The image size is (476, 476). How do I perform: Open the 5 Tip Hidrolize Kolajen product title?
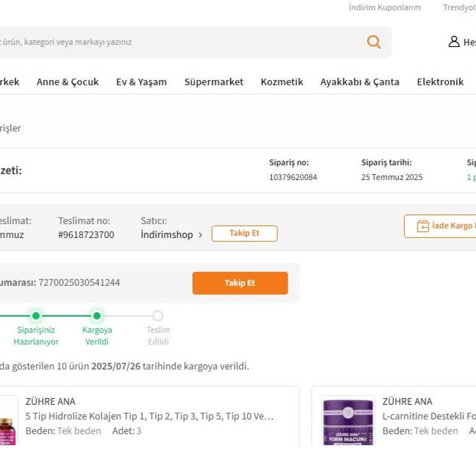tap(149, 416)
